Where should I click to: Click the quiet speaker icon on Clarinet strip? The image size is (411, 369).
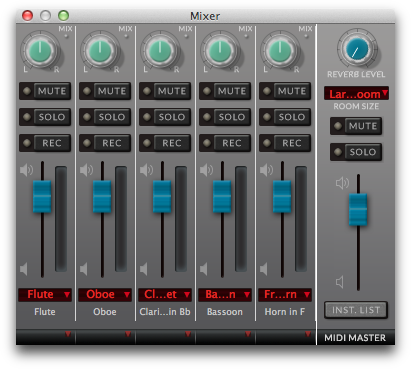(x=144, y=269)
